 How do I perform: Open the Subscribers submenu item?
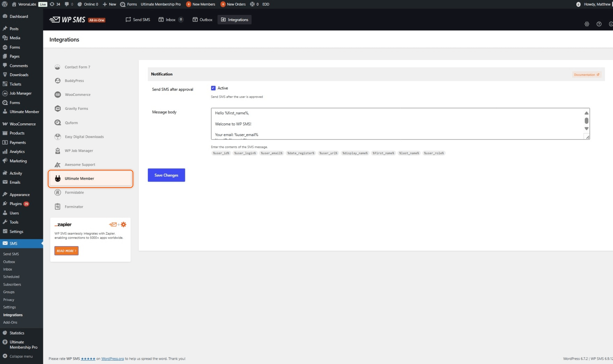12,285
